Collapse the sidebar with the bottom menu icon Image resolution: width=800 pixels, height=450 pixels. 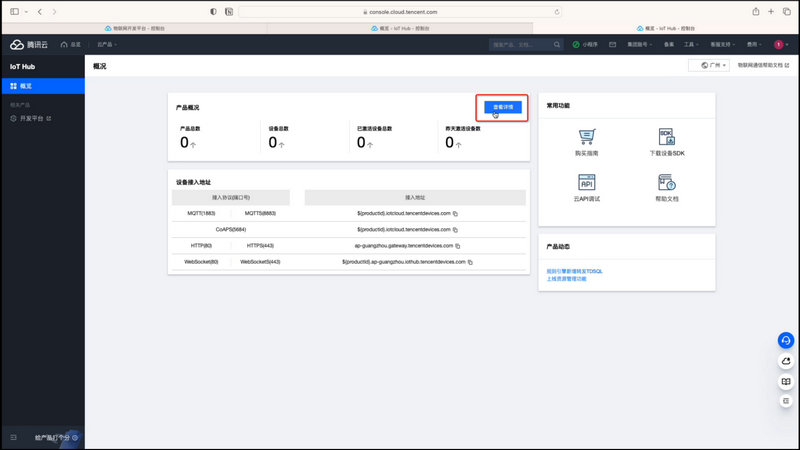[13, 438]
